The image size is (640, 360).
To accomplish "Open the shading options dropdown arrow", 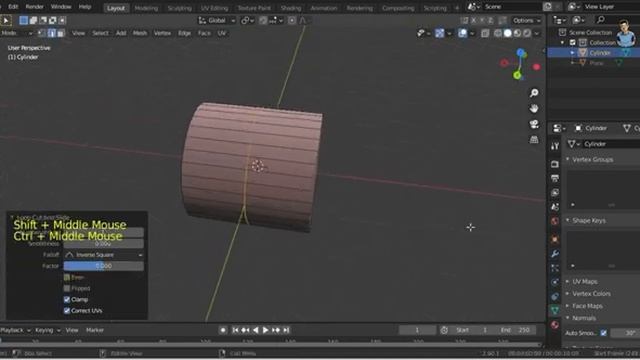I will 537,33.
